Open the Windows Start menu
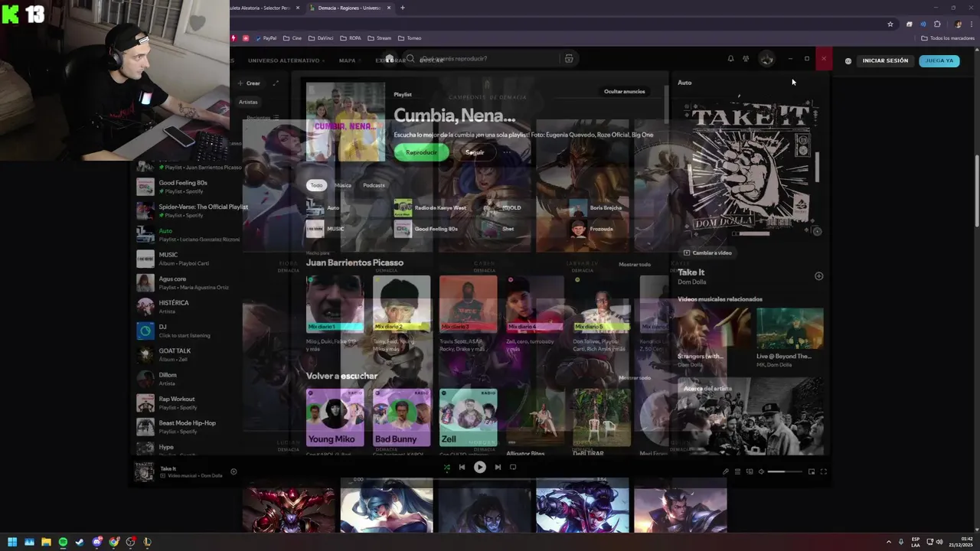 pyautogui.click(x=12, y=542)
